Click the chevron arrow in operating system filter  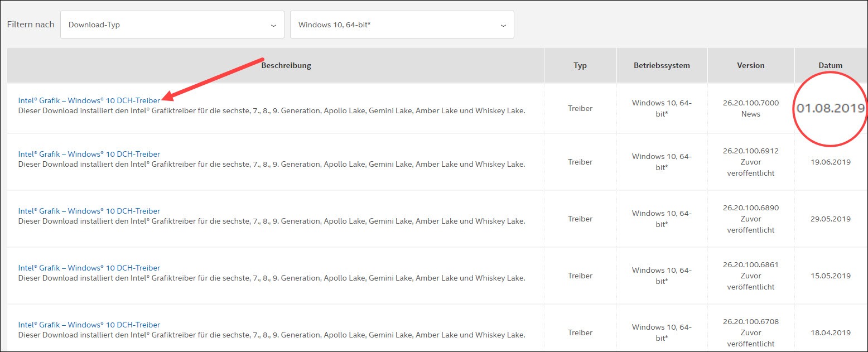(503, 26)
